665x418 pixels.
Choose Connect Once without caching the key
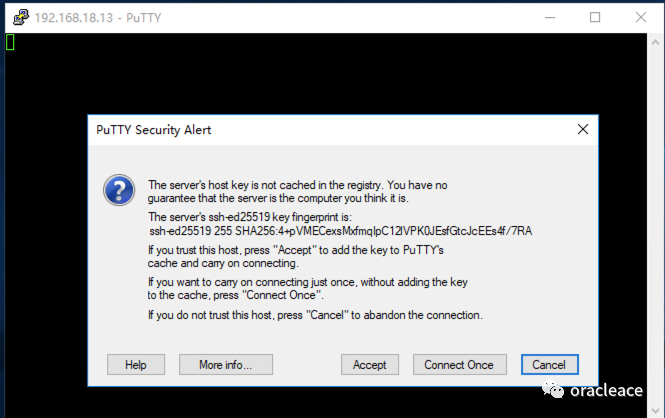pos(459,365)
